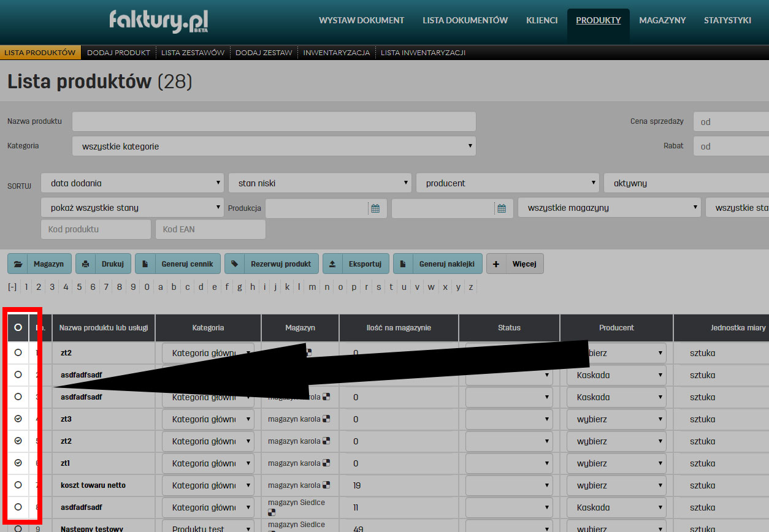Screen dimensions: 769x532
Task: Click the document icon on Generuj naklejki
Action: pyautogui.click(x=403, y=264)
